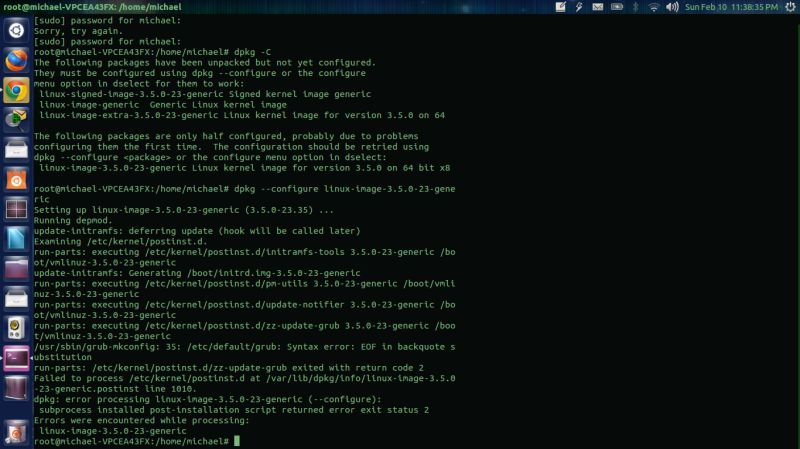Viewport: 800px width, 449px height.
Task: Launch Firefox from the launcher
Action: tap(16, 60)
